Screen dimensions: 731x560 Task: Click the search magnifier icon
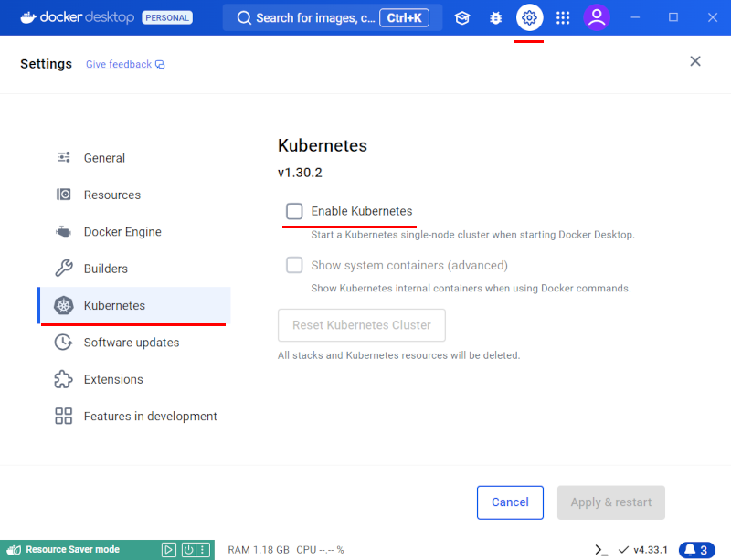(x=244, y=17)
